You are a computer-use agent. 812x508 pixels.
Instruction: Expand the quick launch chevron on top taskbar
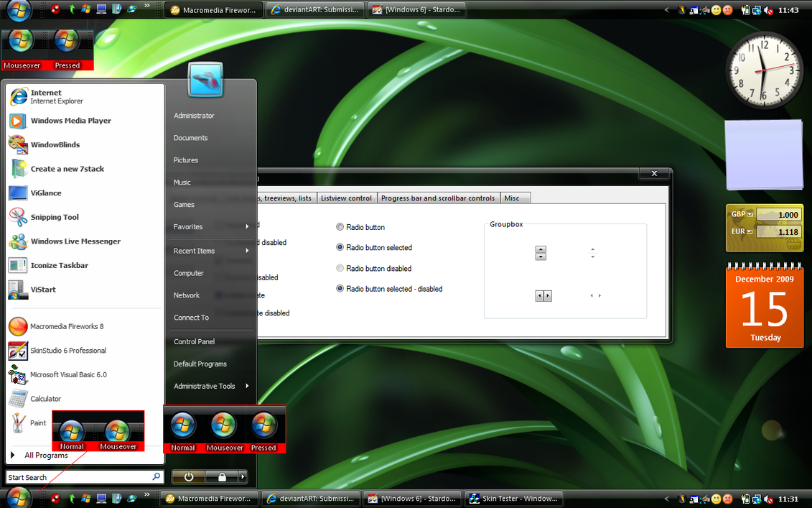point(146,6)
